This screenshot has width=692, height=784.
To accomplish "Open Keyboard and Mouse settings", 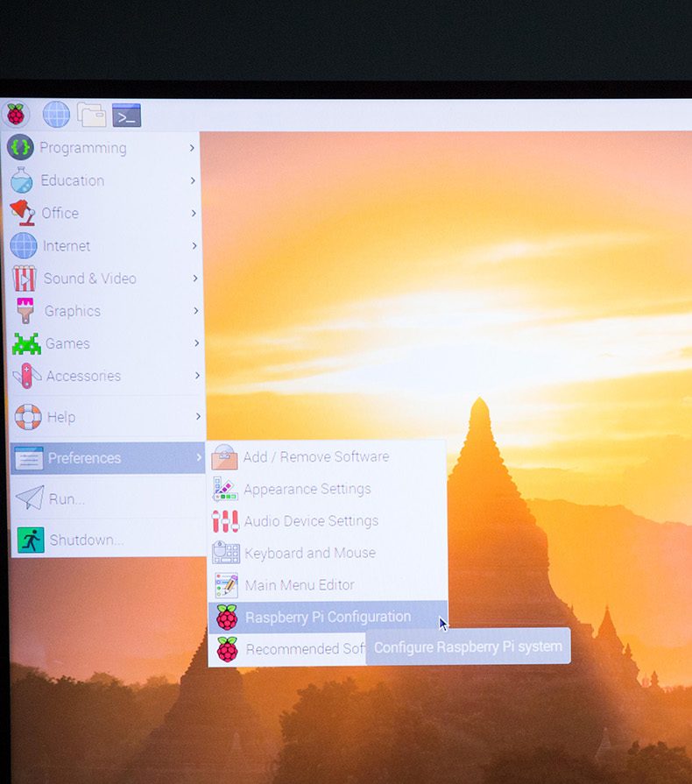I will point(328,553).
